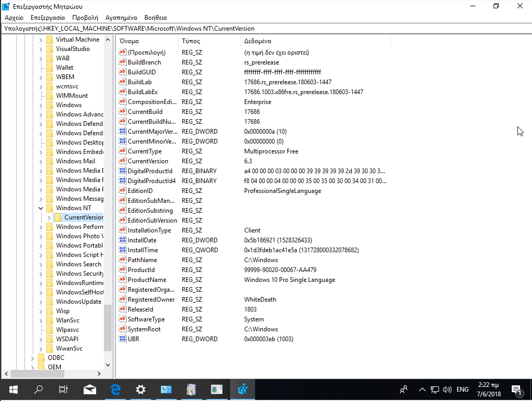Select the Wisp key in tree
Viewport: 532px width, 401px height.
(62, 311)
